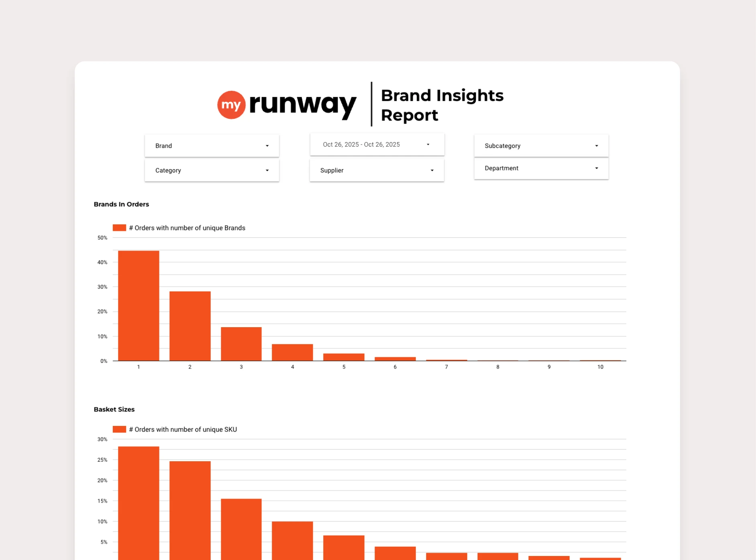Viewport: 756px width, 560px height.
Task: Click x-axis label 7 in Brands chart
Action: [446, 367]
